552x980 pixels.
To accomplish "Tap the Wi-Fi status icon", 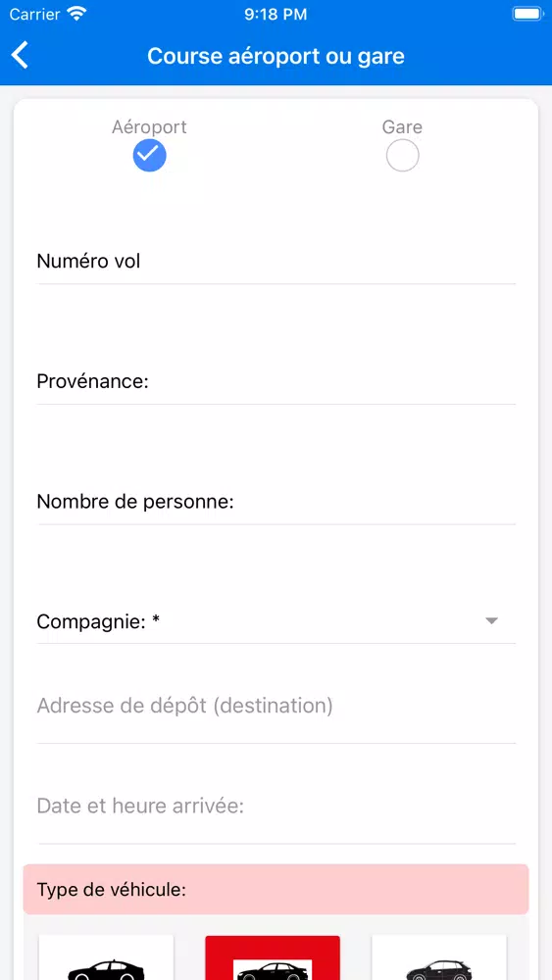I will click(76, 14).
